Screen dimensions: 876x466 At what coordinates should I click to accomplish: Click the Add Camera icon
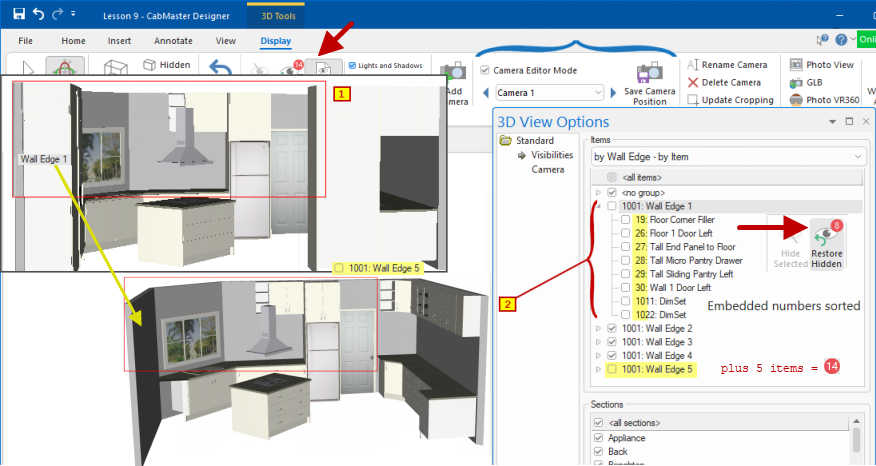(456, 72)
